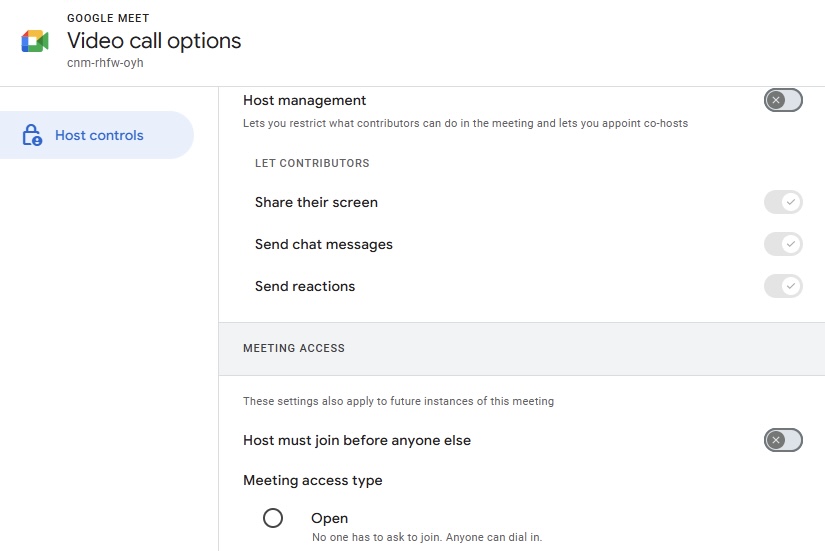Select the Open meeting access radio button

coord(273,518)
